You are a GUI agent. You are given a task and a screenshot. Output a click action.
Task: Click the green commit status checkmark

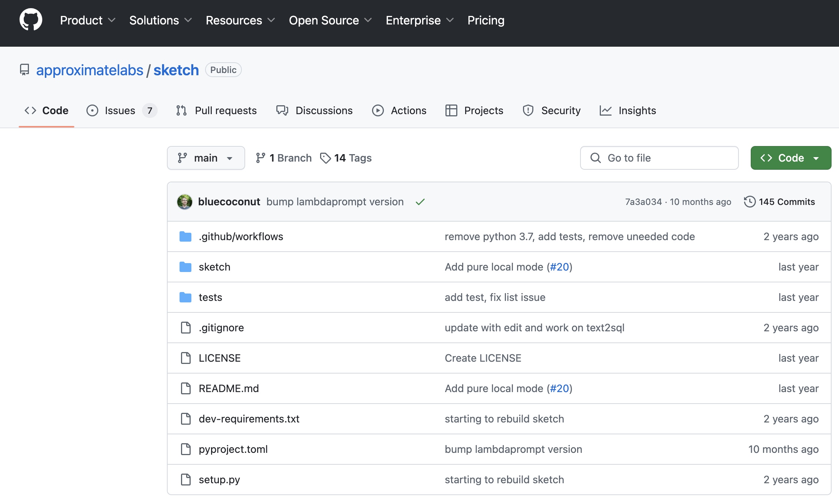coord(420,202)
